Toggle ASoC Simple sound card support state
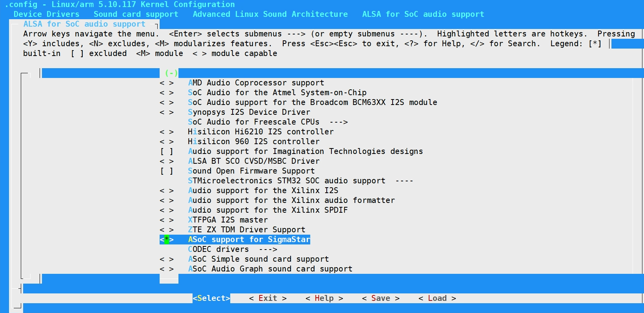 click(167, 259)
